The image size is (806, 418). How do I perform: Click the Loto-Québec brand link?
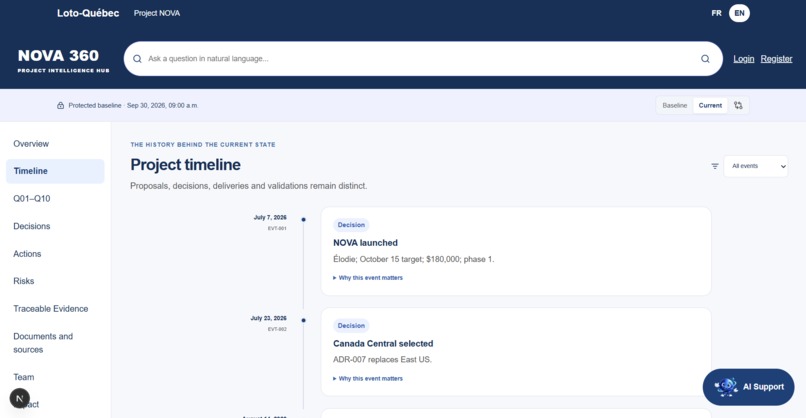click(x=88, y=13)
